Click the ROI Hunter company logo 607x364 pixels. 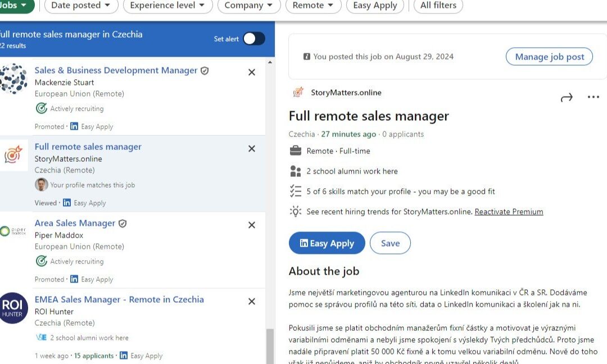click(14, 308)
